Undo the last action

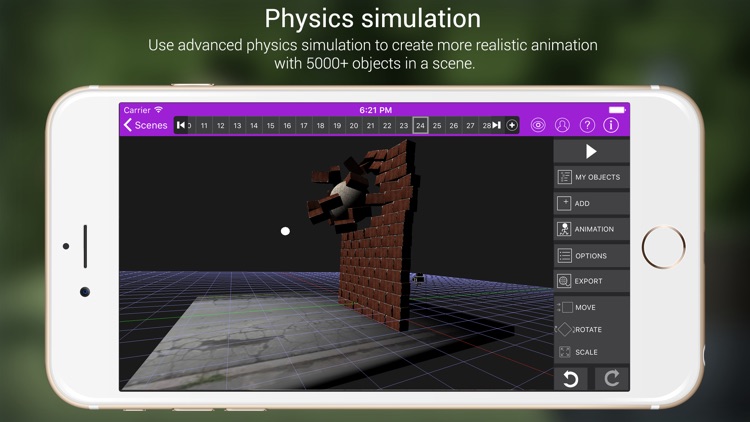[x=571, y=378]
